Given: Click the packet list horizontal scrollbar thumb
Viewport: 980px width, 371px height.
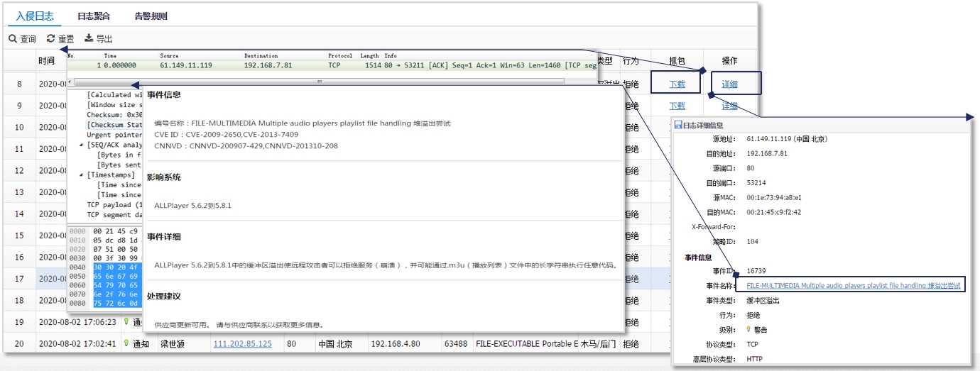Looking at the screenshot, I should point(320,82).
